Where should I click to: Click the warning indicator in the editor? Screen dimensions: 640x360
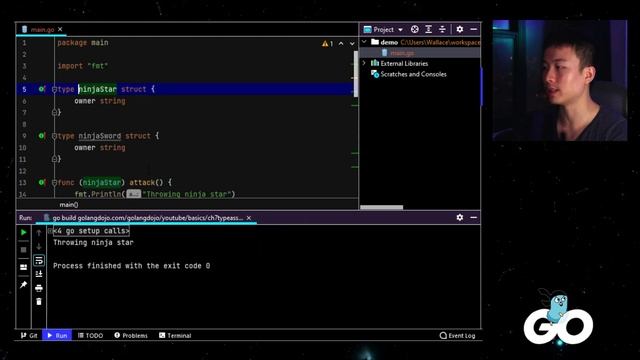point(327,44)
